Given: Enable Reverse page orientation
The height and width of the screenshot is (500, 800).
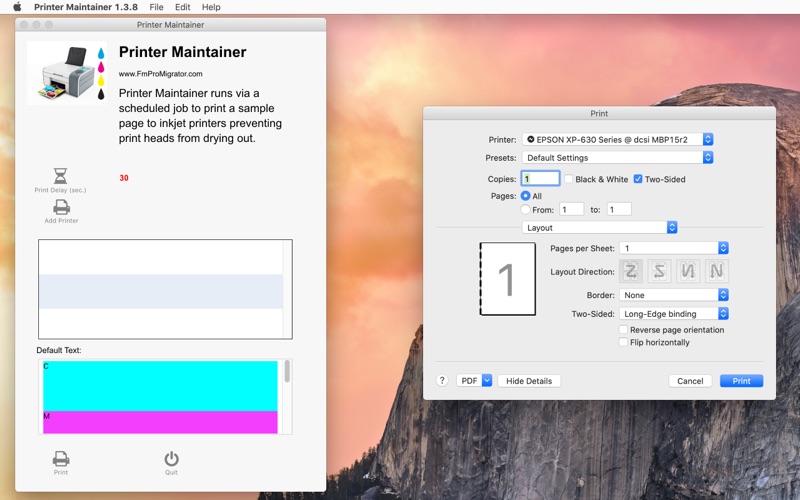Looking at the screenshot, I should tap(623, 330).
